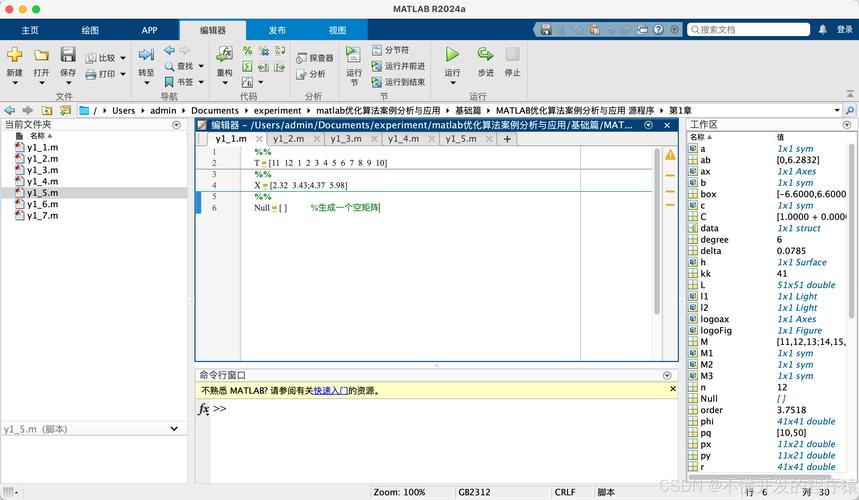Switch to the 绘图 (Plots) ribbon tab
This screenshot has height=500, width=859.
click(90, 30)
